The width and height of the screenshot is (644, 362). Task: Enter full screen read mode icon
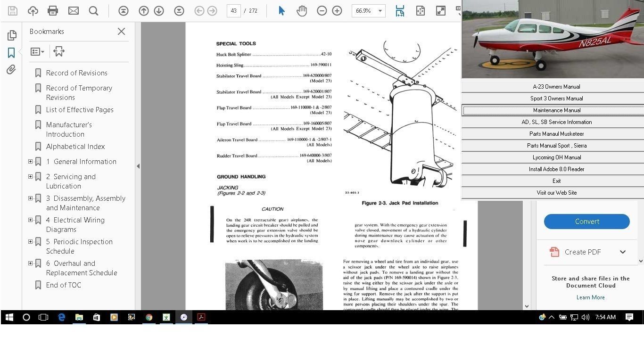[441, 10]
